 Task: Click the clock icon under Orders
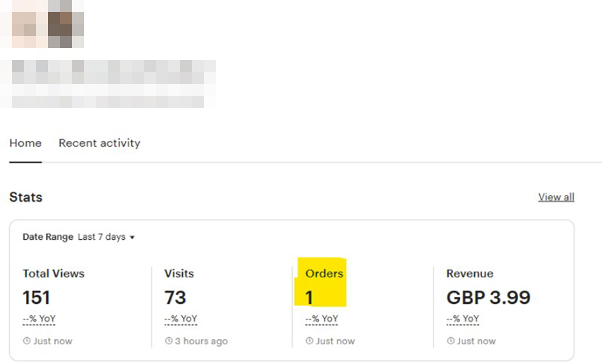click(x=309, y=341)
